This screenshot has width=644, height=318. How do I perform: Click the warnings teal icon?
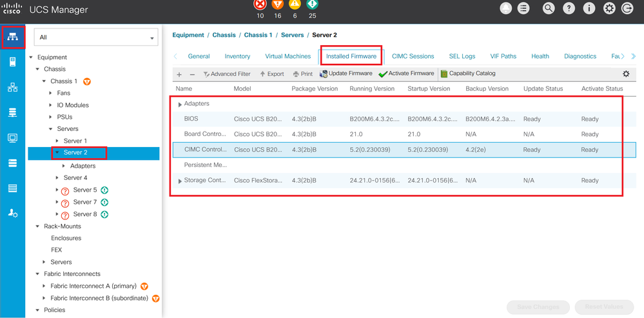(x=313, y=5)
